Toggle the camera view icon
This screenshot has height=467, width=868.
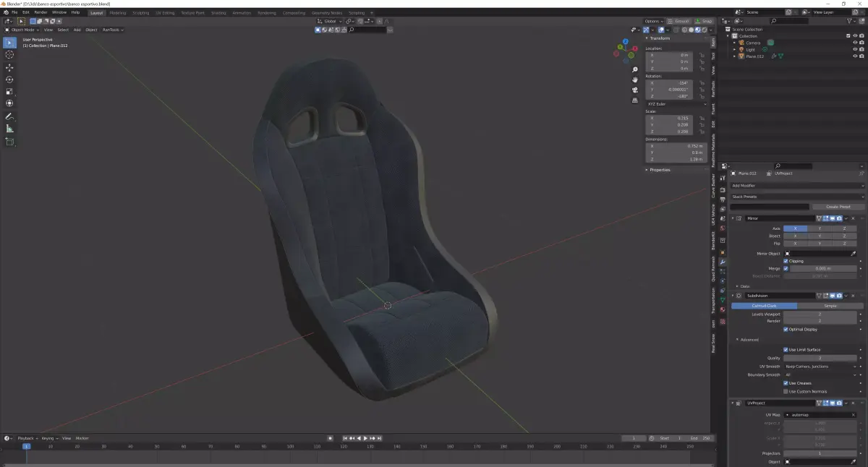(x=635, y=90)
